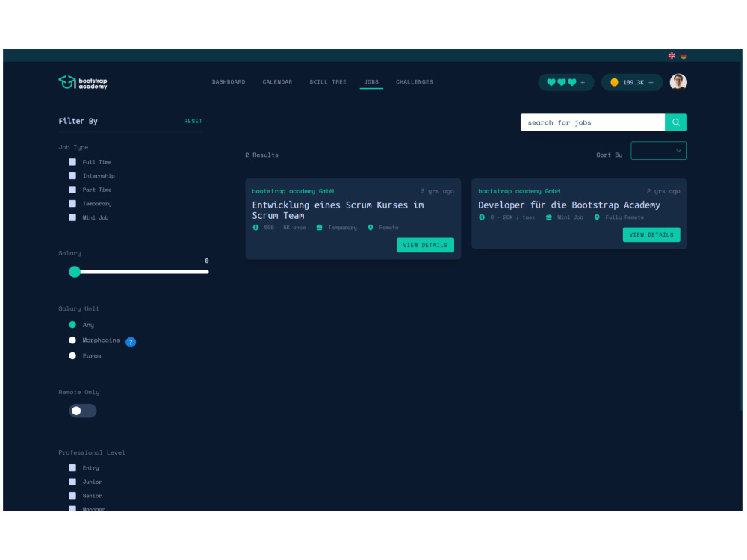Switch language via the UK flag icon

tap(672, 56)
